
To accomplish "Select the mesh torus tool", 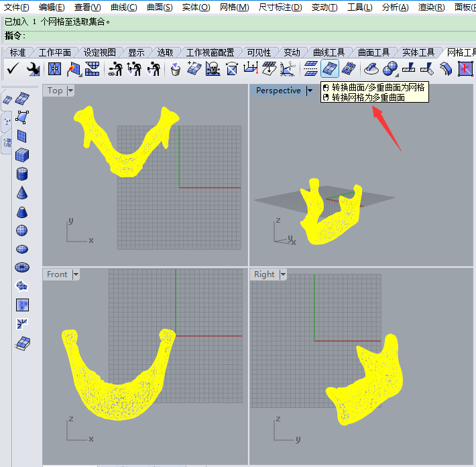I will 22,267.
